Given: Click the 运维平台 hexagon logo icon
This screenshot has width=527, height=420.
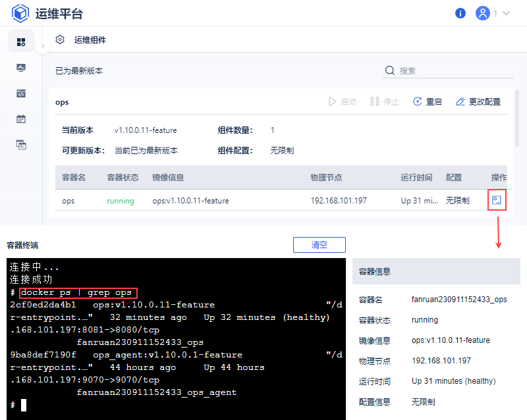Looking at the screenshot, I should click(x=20, y=13).
